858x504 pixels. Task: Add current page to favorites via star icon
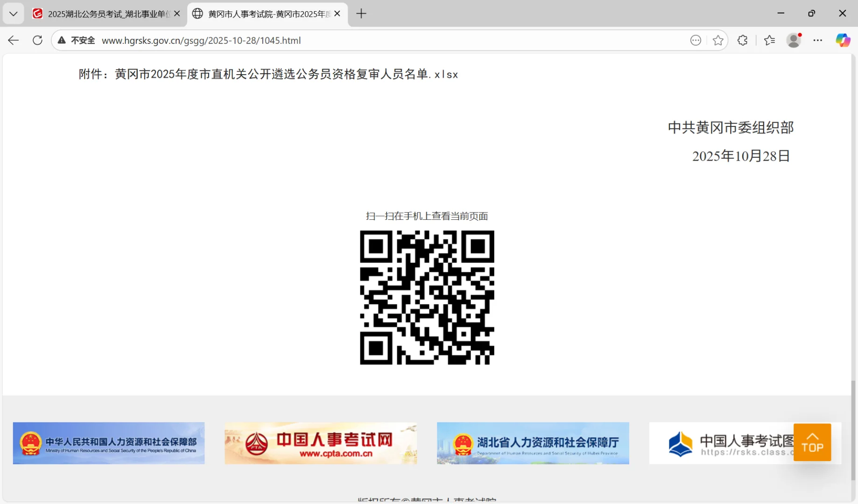718,40
